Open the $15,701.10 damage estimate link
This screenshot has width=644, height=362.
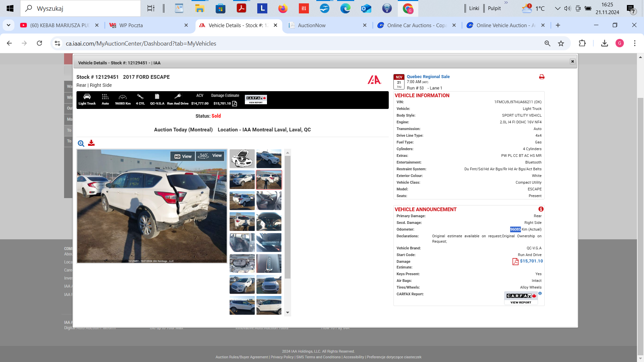point(531,261)
